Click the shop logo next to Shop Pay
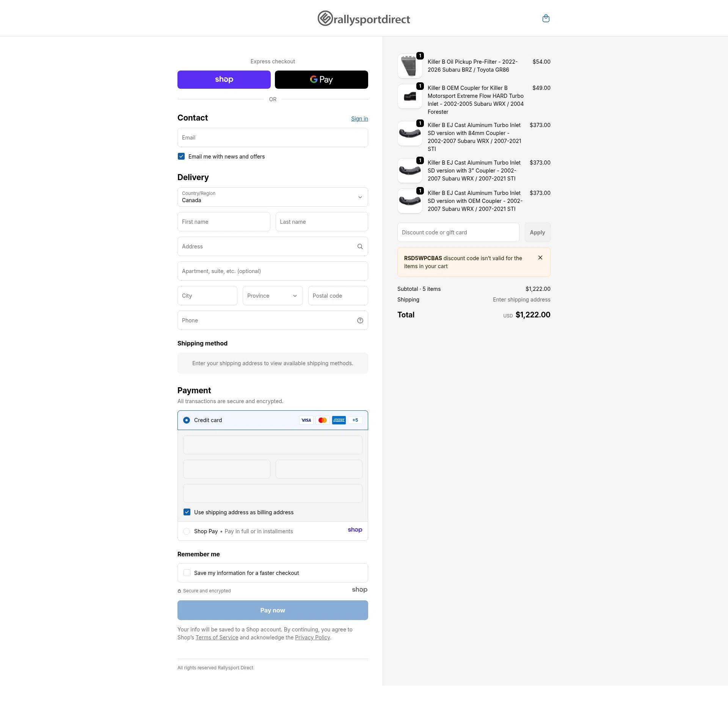 (x=355, y=530)
